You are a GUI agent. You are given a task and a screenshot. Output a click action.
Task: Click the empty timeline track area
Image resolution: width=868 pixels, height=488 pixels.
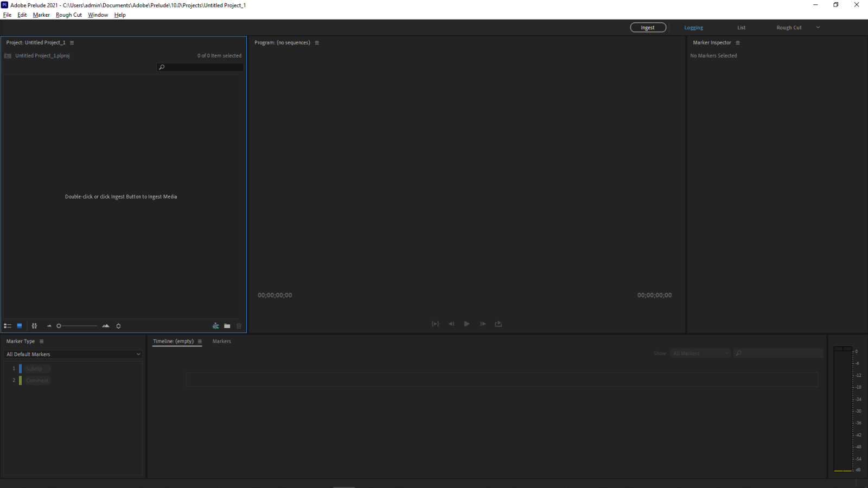pos(502,380)
